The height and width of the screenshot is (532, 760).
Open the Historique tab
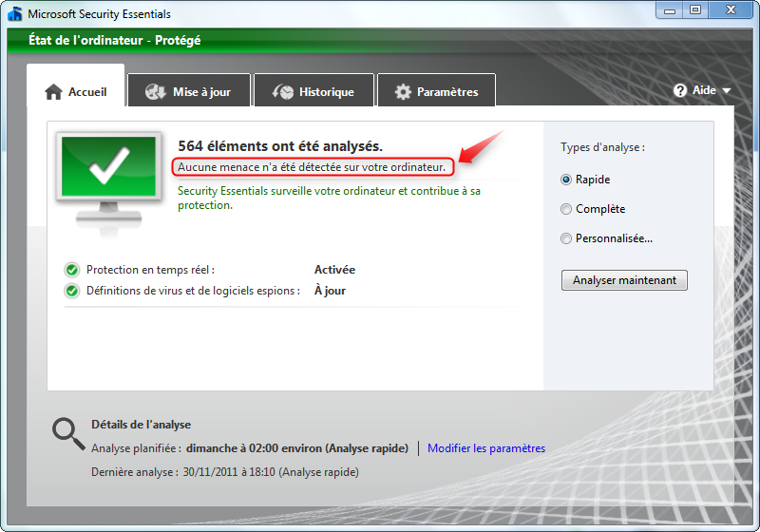point(314,90)
